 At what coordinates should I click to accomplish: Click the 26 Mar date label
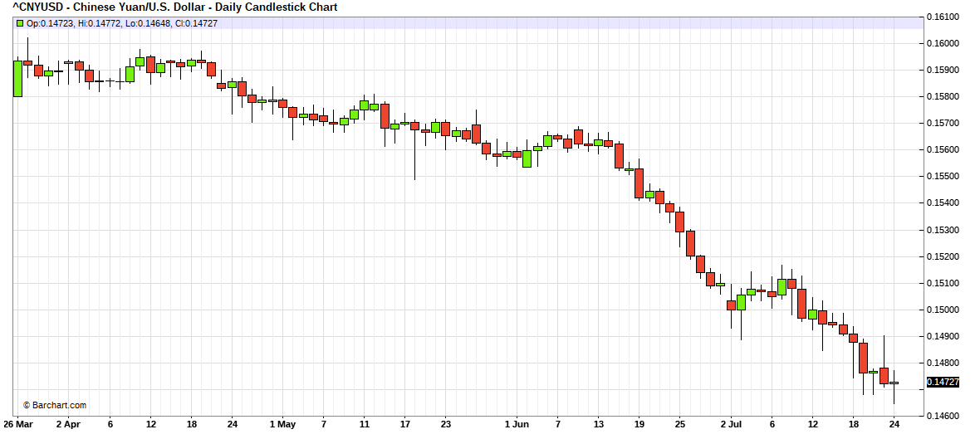tap(20, 423)
